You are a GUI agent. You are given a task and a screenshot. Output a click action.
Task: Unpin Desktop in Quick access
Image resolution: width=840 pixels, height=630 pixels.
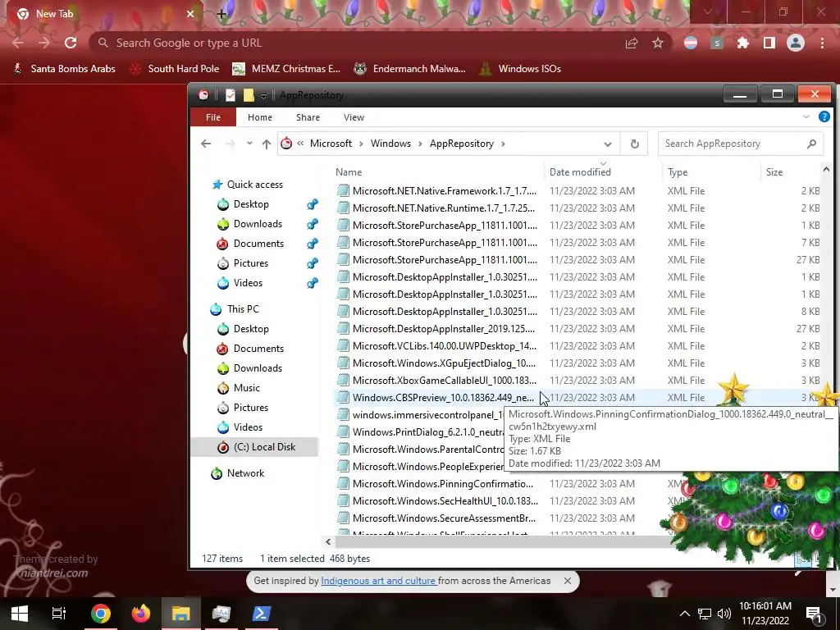click(313, 204)
